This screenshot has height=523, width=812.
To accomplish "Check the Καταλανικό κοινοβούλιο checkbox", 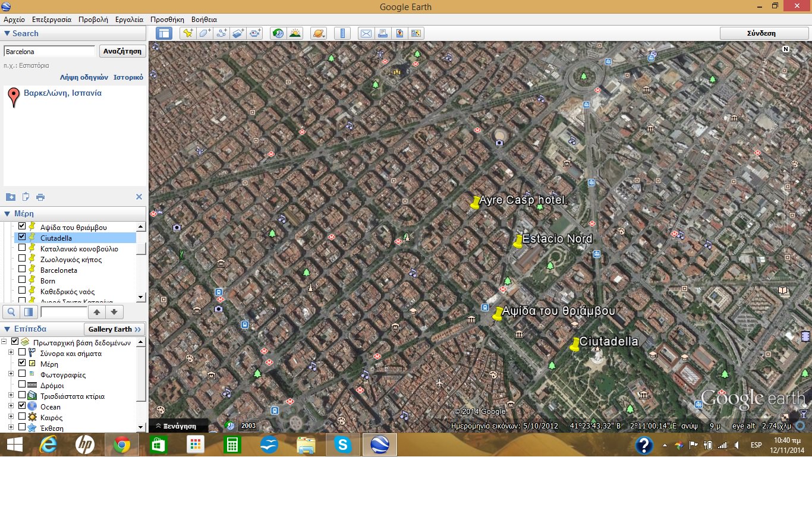I will point(22,247).
